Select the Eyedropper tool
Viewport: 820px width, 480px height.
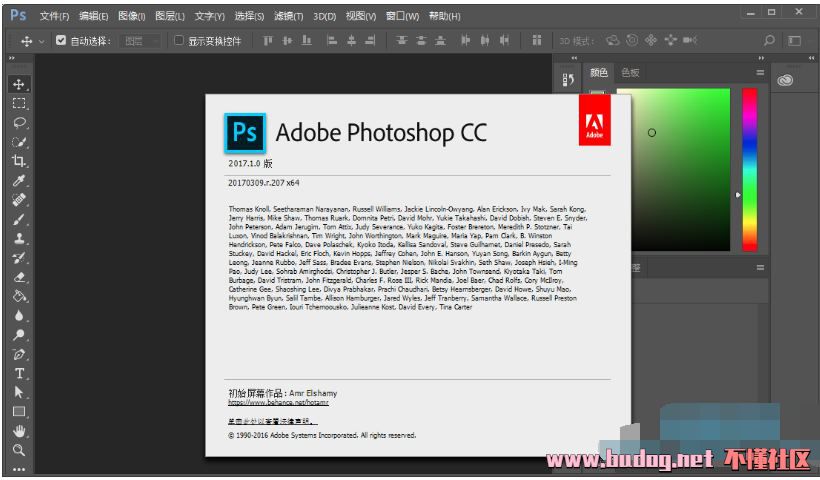(19, 180)
